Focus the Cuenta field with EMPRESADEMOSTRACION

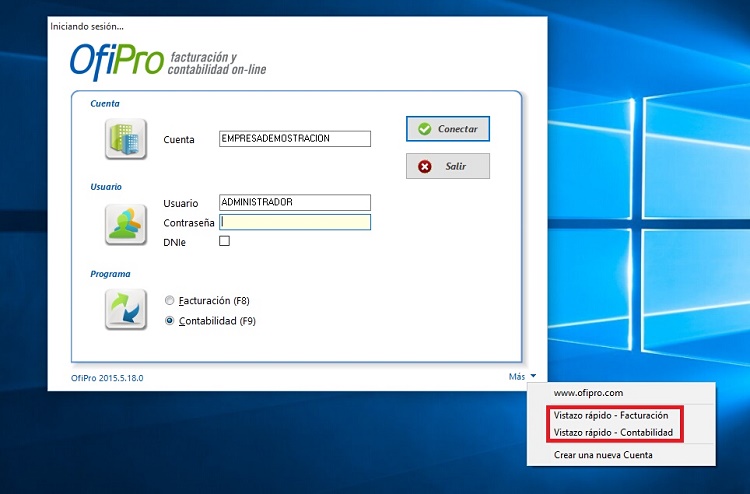(294, 139)
